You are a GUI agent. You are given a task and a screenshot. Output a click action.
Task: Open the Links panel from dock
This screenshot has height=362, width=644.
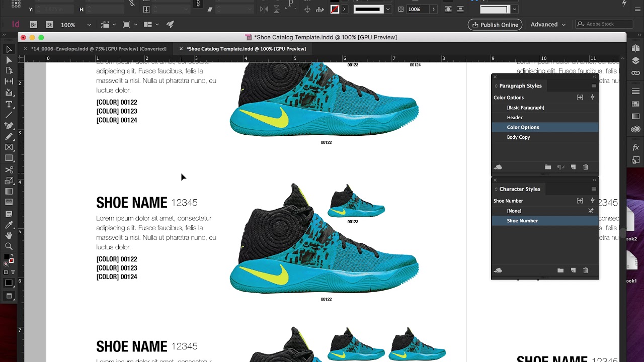636,73
